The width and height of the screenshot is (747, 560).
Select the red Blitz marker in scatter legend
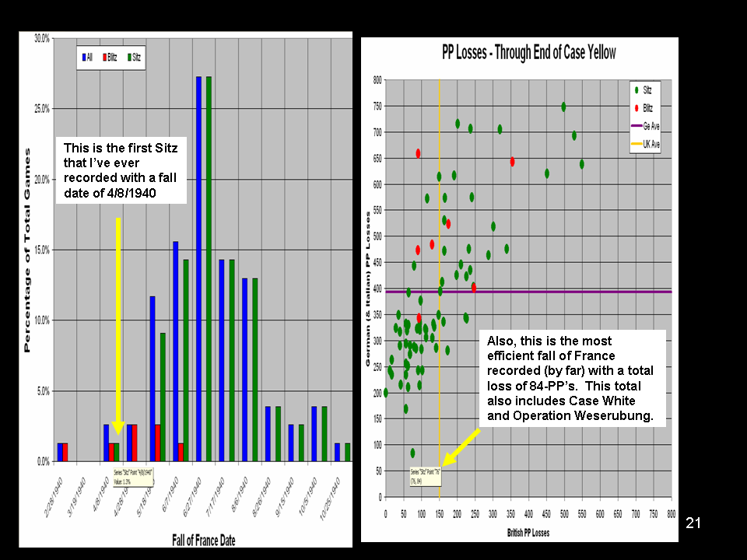pyautogui.click(x=637, y=107)
